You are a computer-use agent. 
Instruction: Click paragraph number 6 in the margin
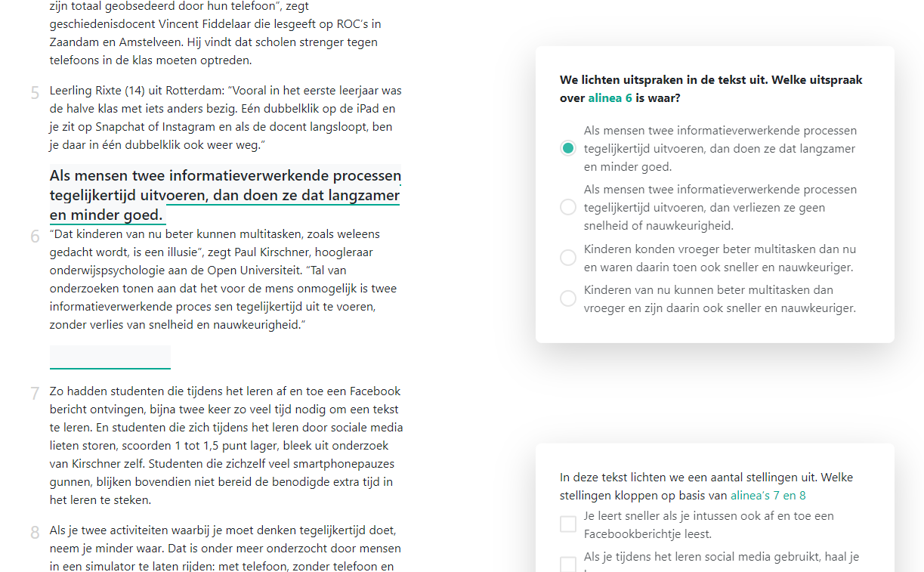34,236
